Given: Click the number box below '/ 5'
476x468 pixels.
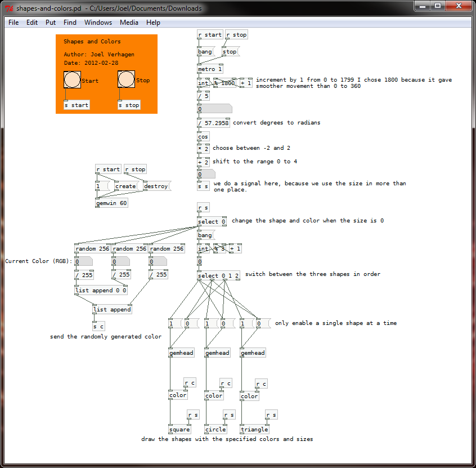Looking at the screenshot, I should click(x=214, y=109).
